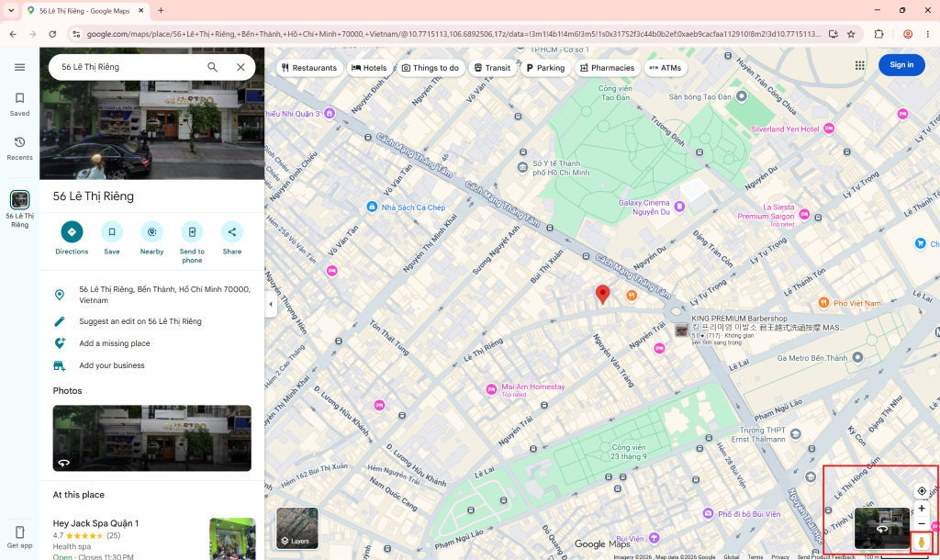This screenshot has width=940, height=560.
Task: Filter map by Restaurants
Action: pos(310,68)
